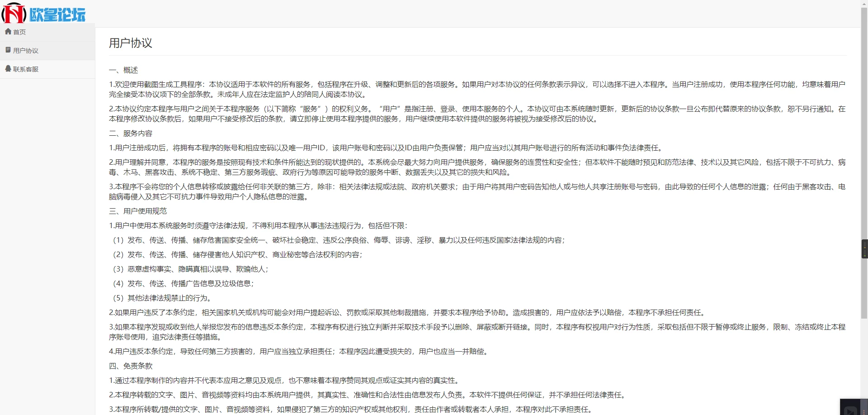The width and height of the screenshot is (868, 415).
Task: Click the play icon in bottom-right corner
Action: click(x=851, y=410)
